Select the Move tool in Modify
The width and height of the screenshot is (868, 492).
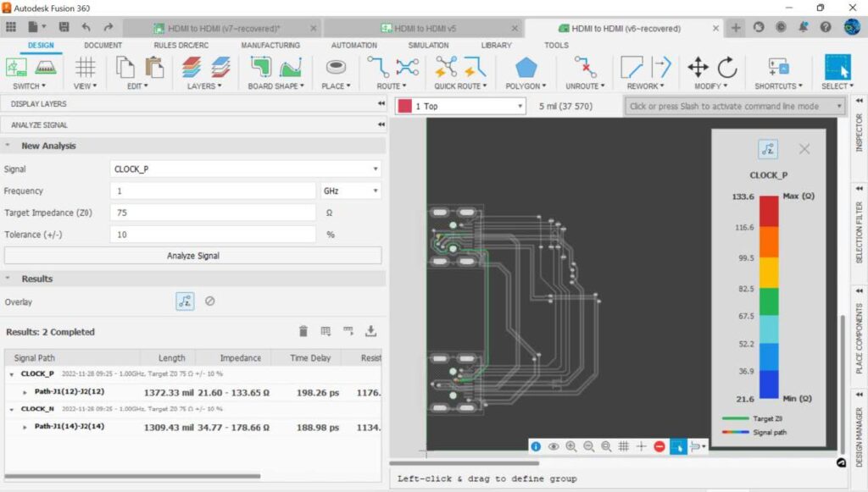pyautogui.click(x=698, y=68)
